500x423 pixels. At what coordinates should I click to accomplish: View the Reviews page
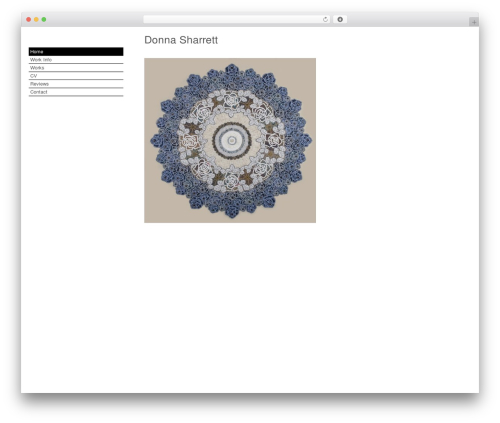[76, 84]
